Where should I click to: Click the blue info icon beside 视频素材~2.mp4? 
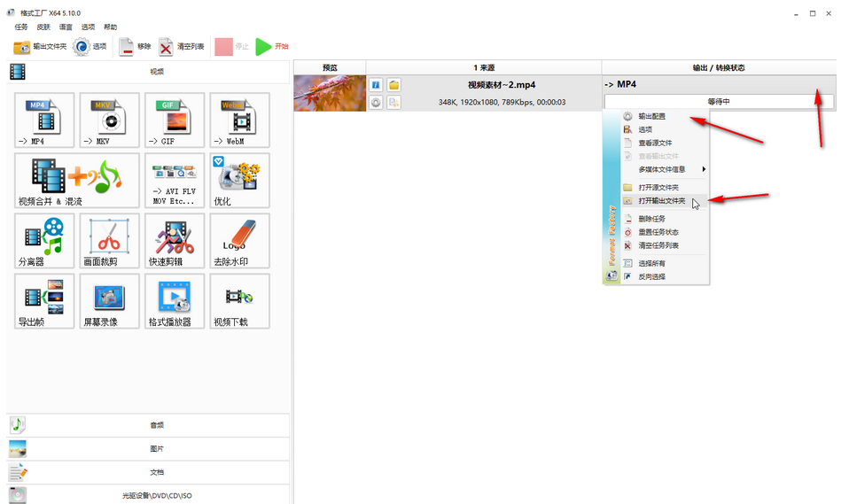click(x=376, y=85)
